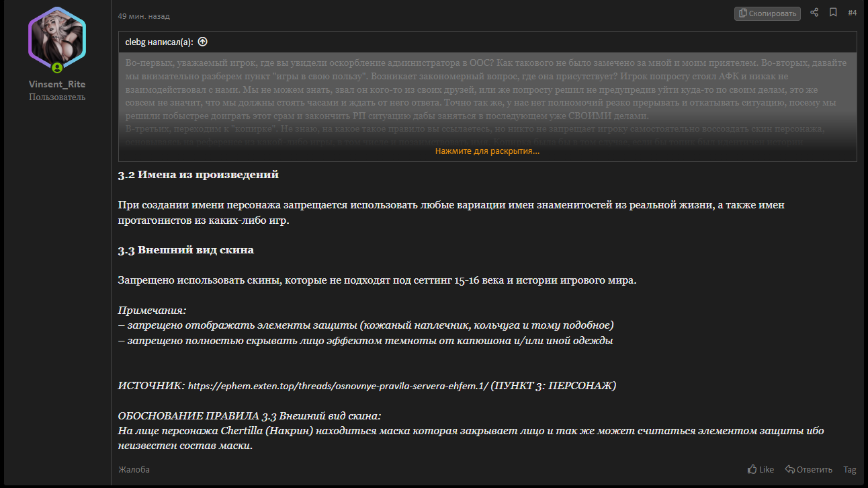Report the post using Жалоба
The image size is (868, 488).
[x=134, y=470]
